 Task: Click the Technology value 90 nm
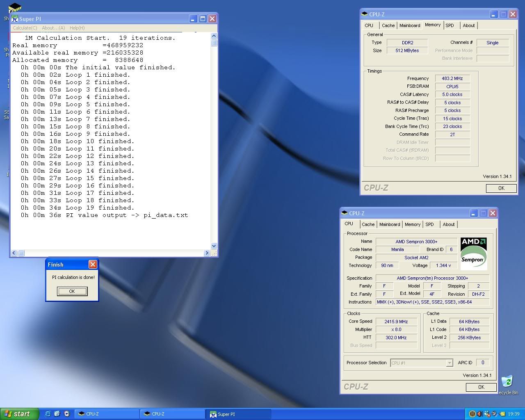pyautogui.click(x=387, y=265)
